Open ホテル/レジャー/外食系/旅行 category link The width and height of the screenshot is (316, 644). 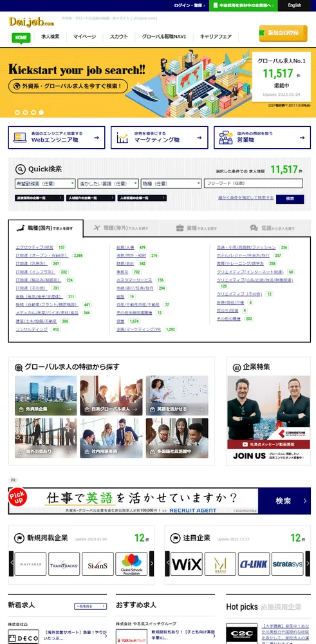click(x=244, y=256)
